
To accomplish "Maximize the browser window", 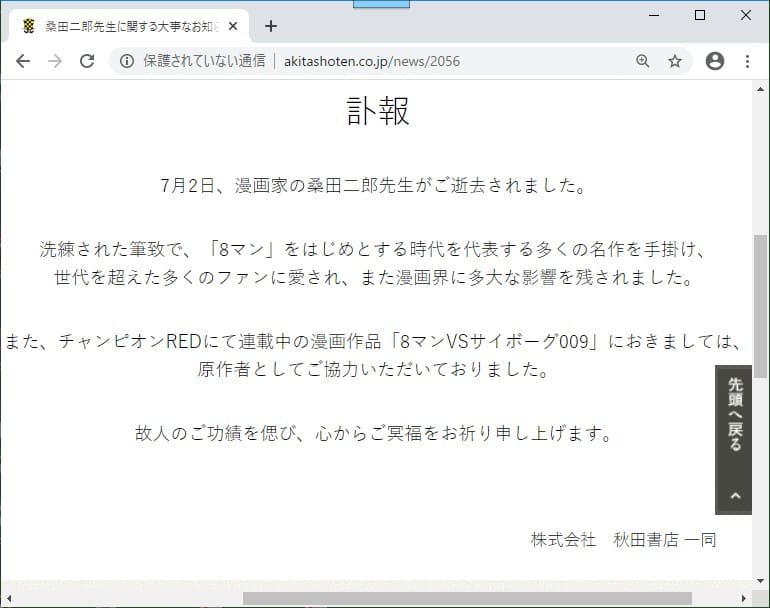I will tap(700, 15).
